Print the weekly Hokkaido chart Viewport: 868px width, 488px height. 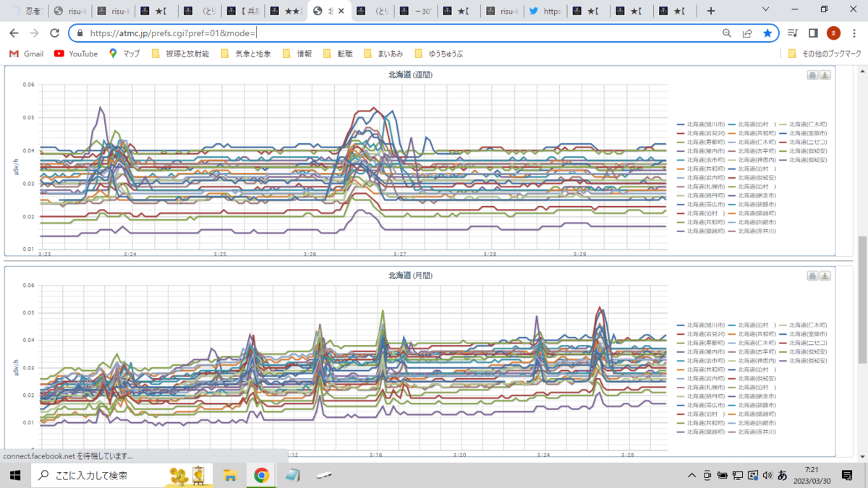coord(812,75)
